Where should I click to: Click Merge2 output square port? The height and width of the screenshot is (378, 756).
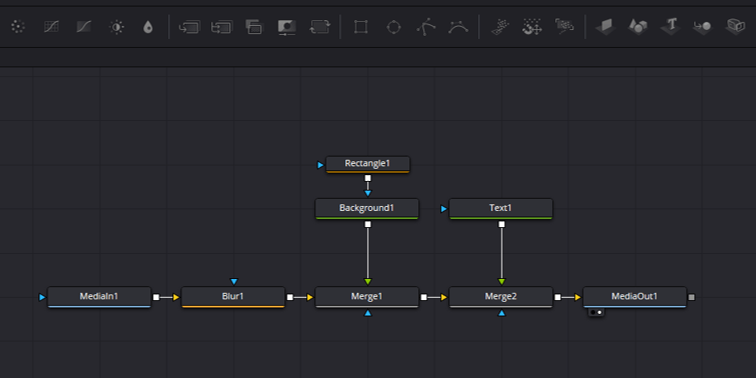tap(558, 297)
